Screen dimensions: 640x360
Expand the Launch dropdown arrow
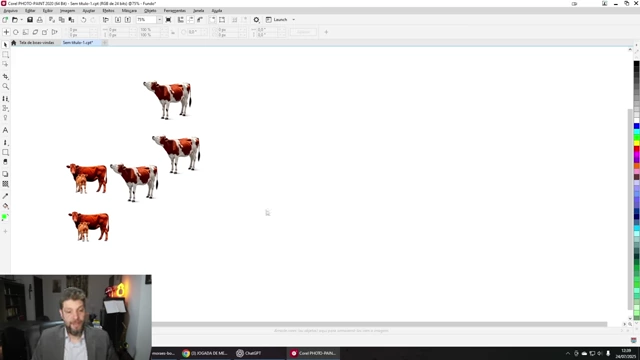293,20
